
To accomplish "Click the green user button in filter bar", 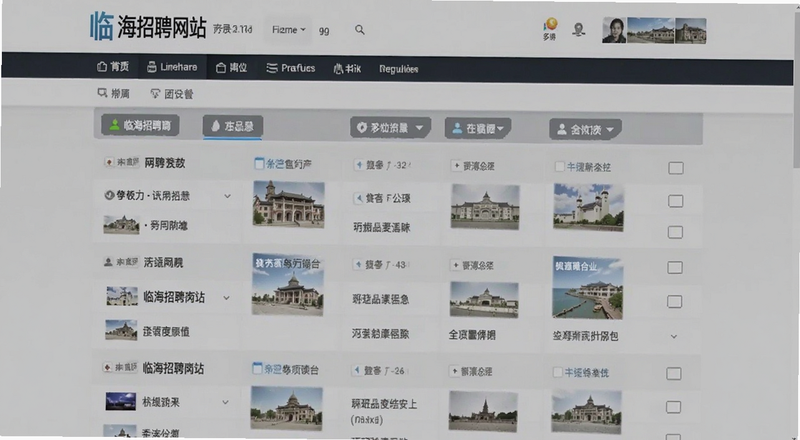I will click(140, 125).
